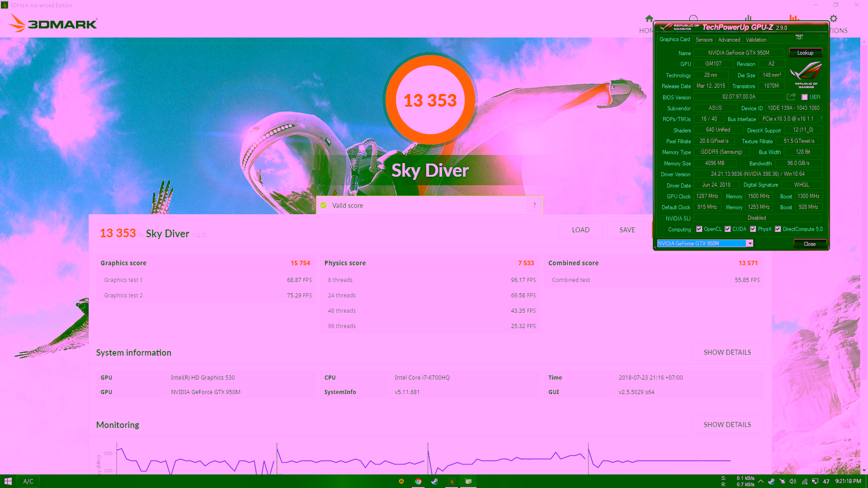Open the GPU-Z taskbar icon

468,481
